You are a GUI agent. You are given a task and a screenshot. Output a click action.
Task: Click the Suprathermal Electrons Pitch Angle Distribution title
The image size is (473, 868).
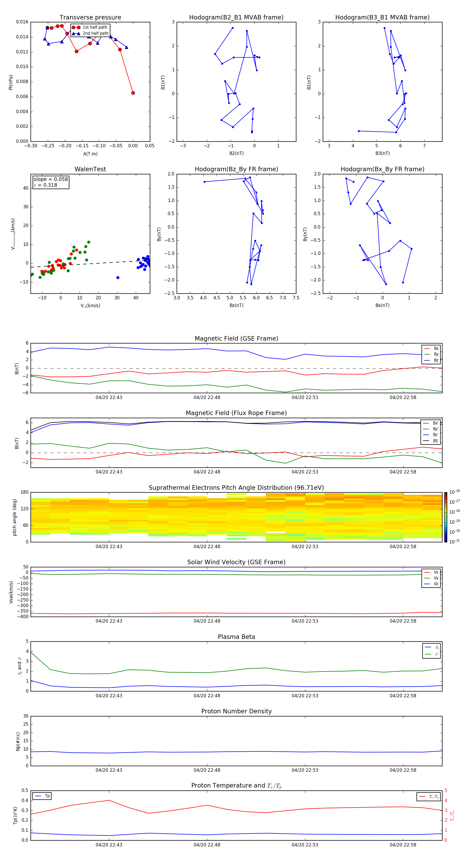click(236, 488)
